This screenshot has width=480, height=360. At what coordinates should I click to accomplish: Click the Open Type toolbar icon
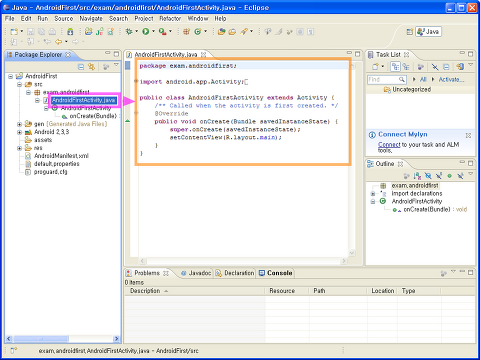click(221, 32)
